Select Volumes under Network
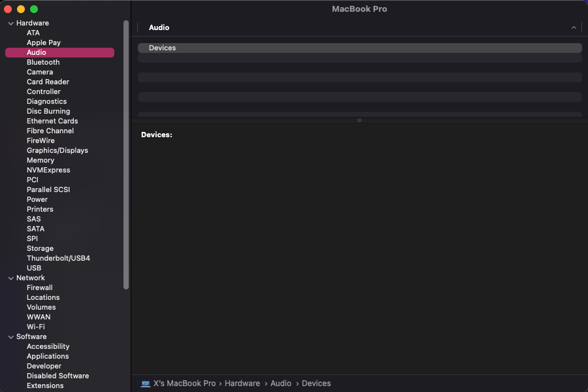 (x=41, y=307)
